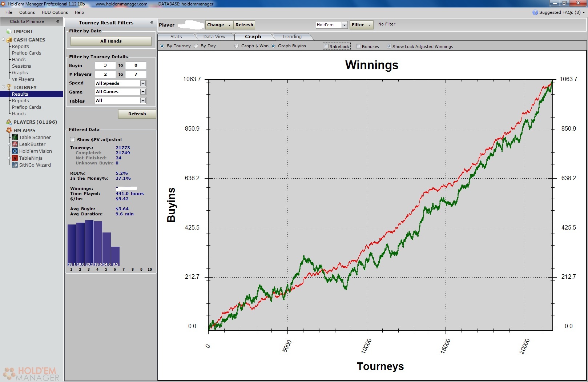Click the minimum # Players field
The height and width of the screenshot is (382, 588).
click(x=105, y=74)
